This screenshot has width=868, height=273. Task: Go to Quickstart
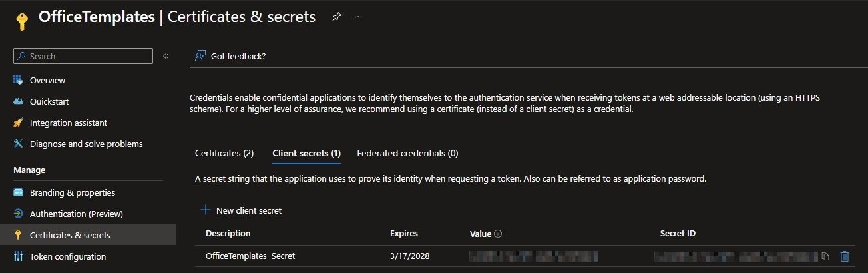49,101
